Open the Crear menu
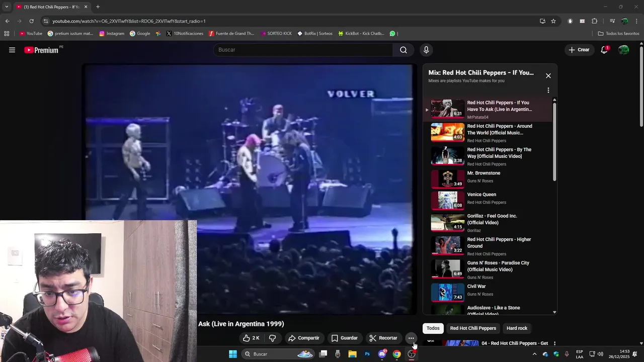The width and height of the screenshot is (644, 362). pyautogui.click(x=579, y=50)
